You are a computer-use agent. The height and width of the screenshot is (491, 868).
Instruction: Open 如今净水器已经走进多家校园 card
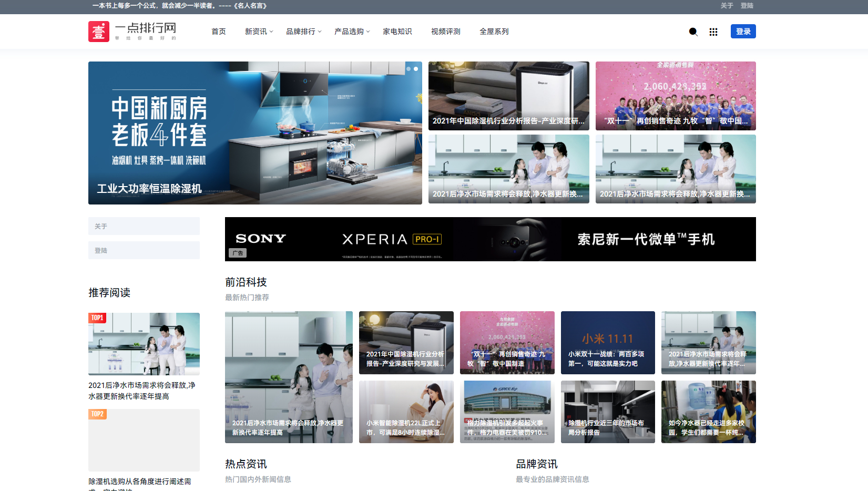pyautogui.click(x=709, y=412)
